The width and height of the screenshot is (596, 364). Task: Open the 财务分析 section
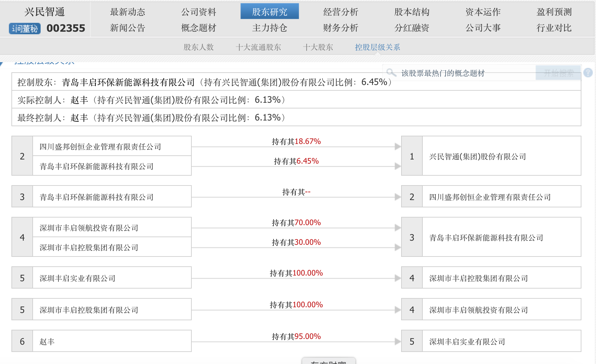[x=341, y=28]
